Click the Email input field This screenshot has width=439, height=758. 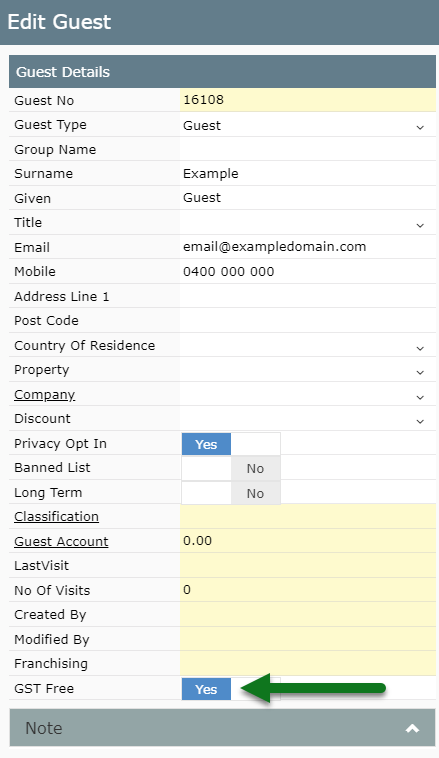point(307,247)
